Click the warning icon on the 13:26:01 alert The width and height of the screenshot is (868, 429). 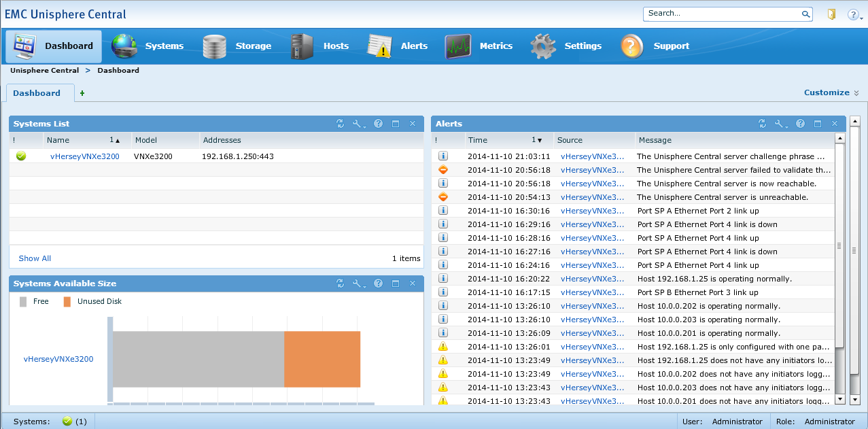[443, 347]
